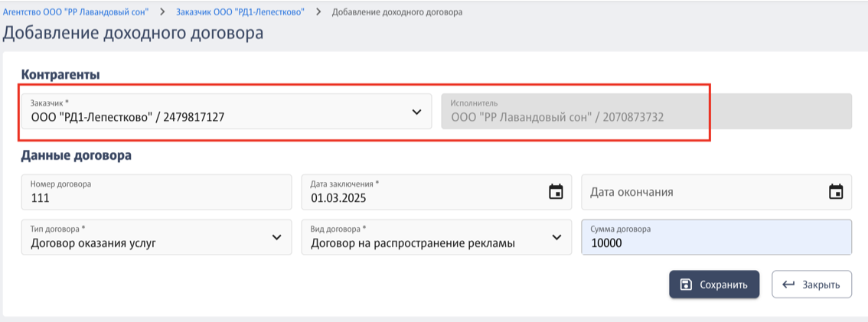Viewport: 868px width, 322px height.
Task: Open calendar picker for Дата окончания
Action: [x=835, y=192]
